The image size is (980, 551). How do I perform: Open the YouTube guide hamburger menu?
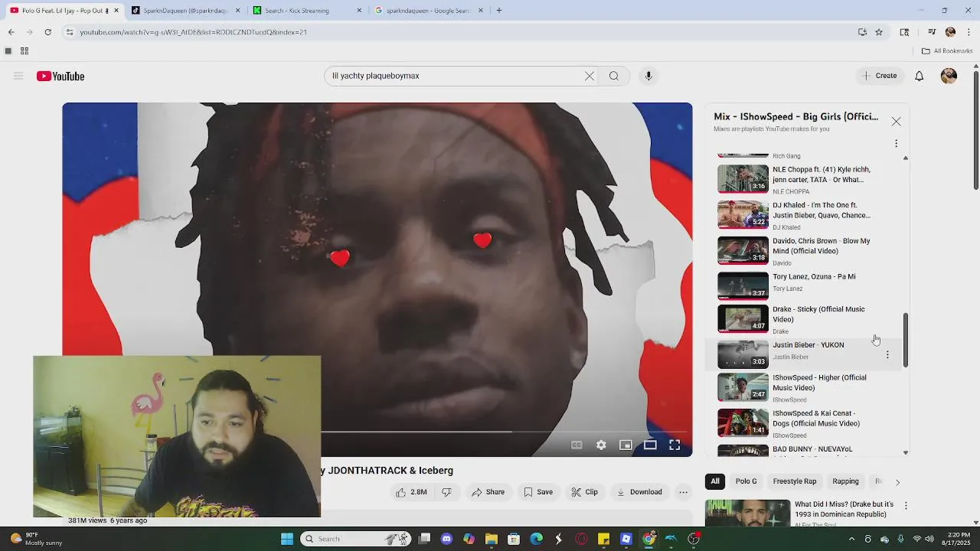(18, 76)
